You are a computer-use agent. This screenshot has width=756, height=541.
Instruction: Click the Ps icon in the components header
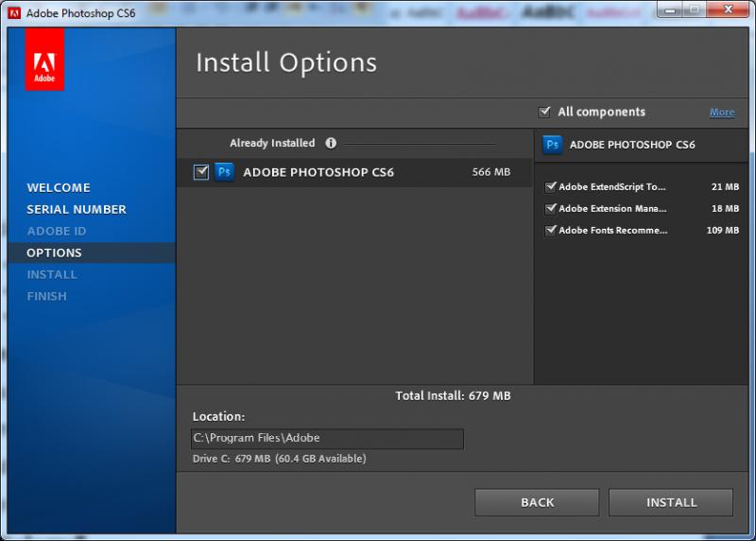click(553, 145)
